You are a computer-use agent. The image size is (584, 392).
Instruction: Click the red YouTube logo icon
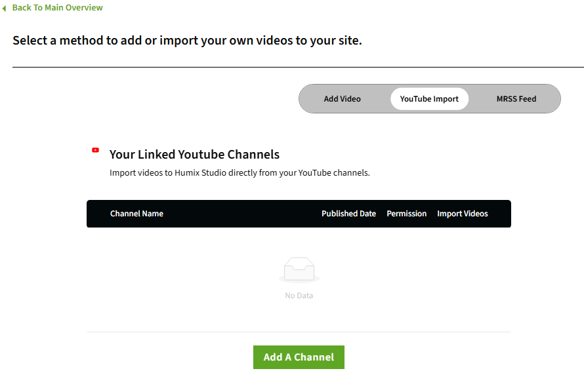point(96,150)
